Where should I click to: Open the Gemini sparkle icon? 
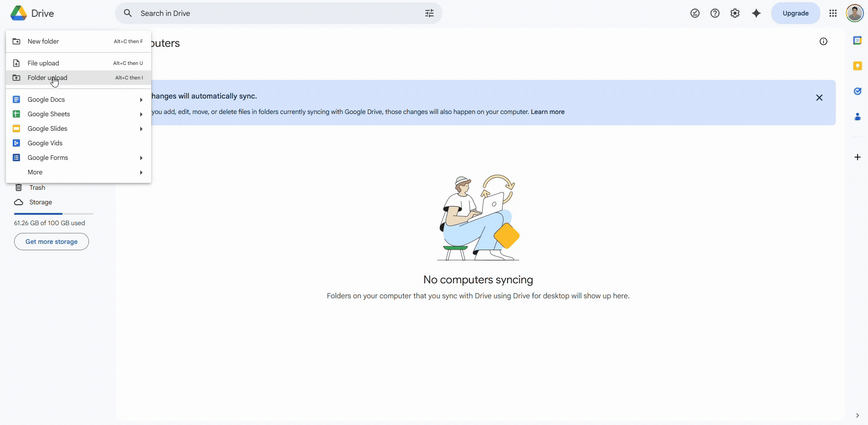pos(756,13)
